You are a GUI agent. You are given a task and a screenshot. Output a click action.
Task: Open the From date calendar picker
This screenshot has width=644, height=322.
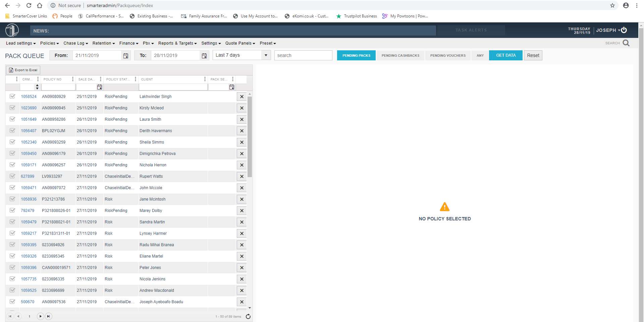click(x=126, y=56)
